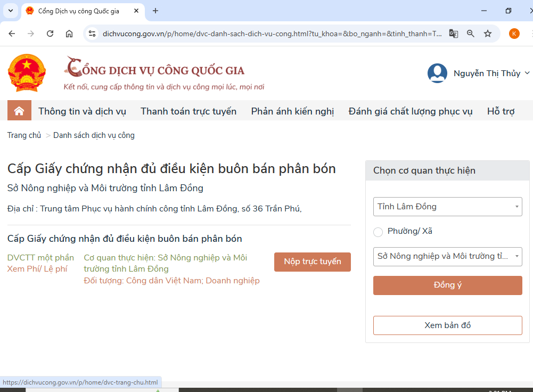Click Đối tượng: Công dân Việt Nam; Doanh nghiệp

(x=171, y=281)
